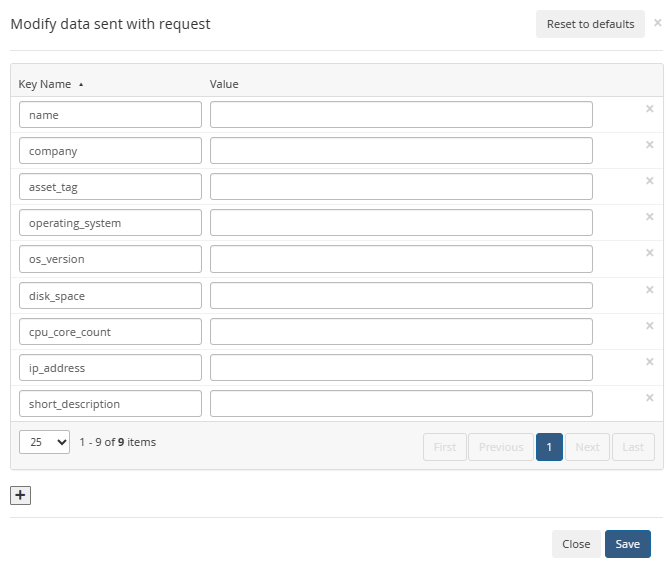
Task: Click the Value column header
Action: pyautogui.click(x=224, y=84)
